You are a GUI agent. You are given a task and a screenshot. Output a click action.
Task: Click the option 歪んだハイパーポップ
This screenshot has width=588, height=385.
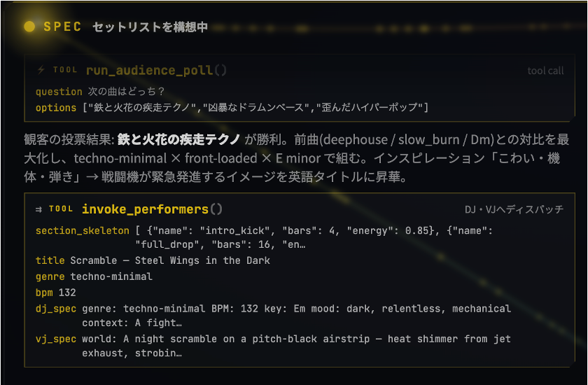pyautogui.click(x=370, y=108)
